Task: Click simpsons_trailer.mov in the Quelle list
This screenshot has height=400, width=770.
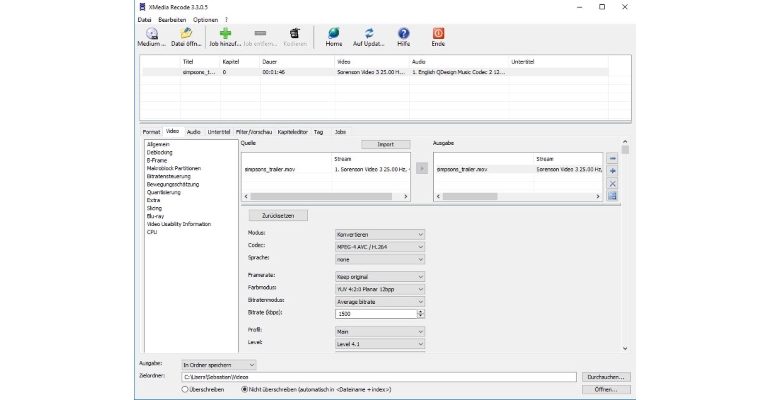Action: pyautogui.click(x=270, y=169)
